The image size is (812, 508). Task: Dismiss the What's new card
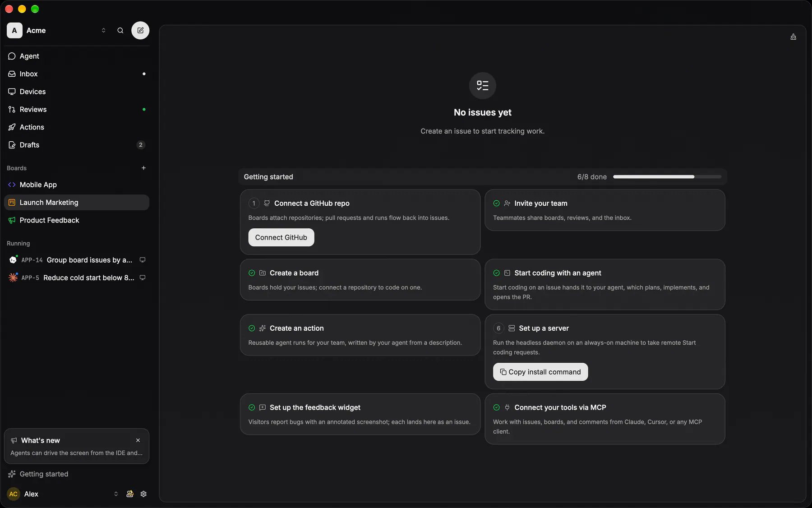coord(138,440)
